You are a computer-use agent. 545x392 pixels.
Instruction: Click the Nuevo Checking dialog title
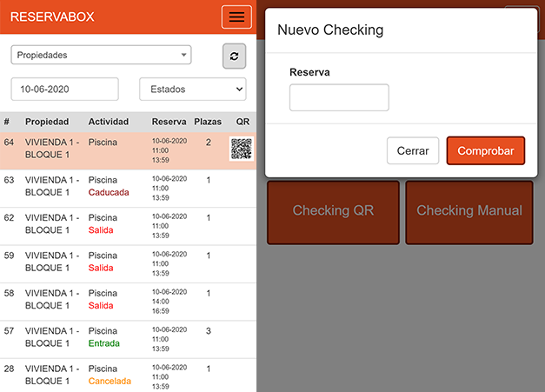coord(330,30)
